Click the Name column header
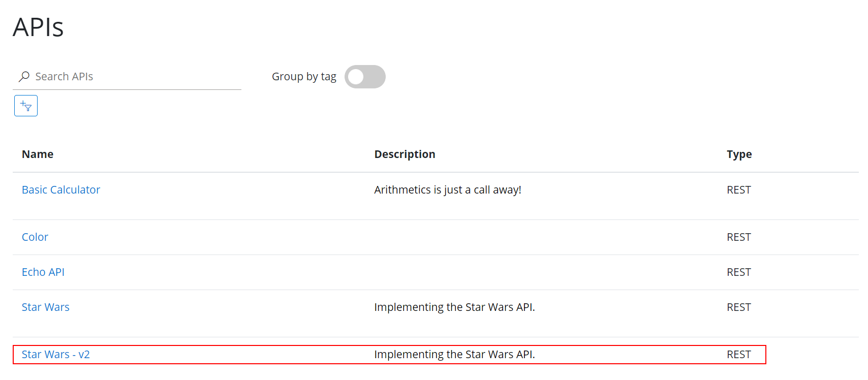Screen dimensions: 868x380 [38, 154]
